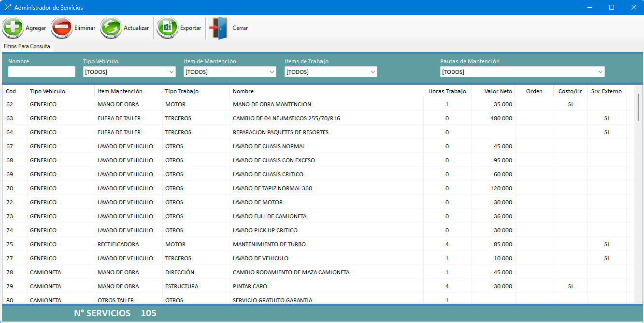Viewport: 644px width, 323px height.
Task: Click the Agregar label
Action: pyautogui.click(x=36, y=28)
